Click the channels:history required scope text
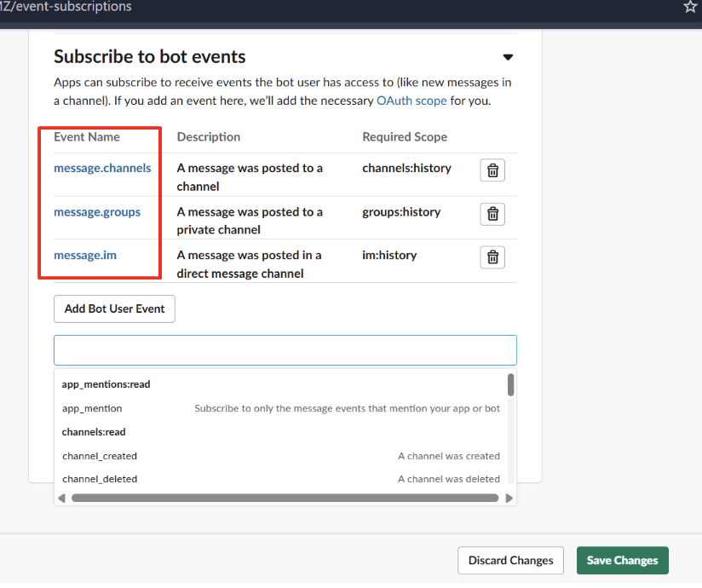The height and width of the screenshot is (588, 702). point(406,168)
